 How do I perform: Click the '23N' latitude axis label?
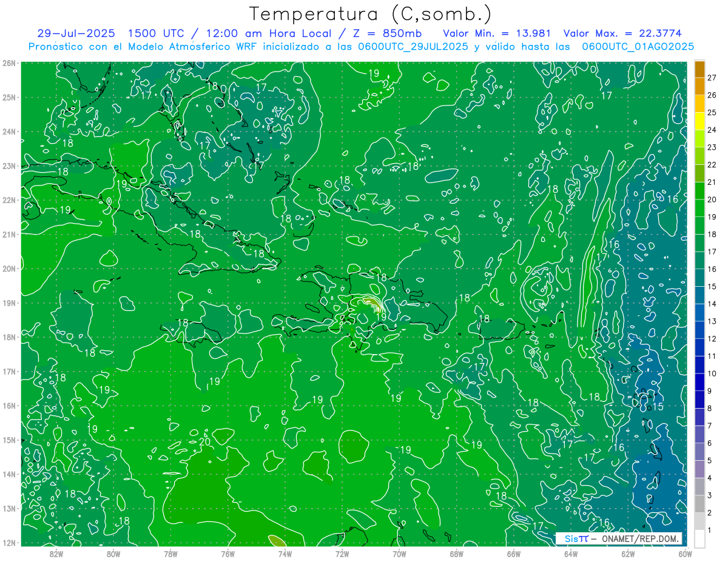click(8, 166)
